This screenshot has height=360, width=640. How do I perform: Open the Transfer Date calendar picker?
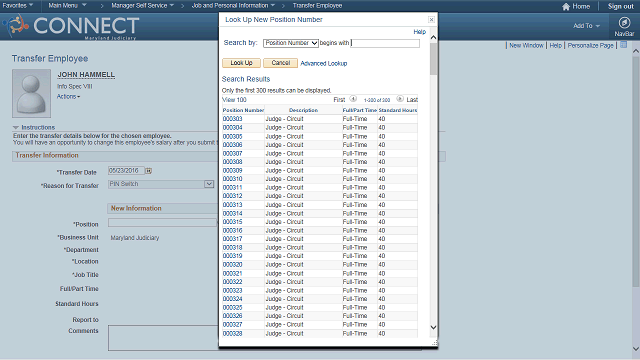point(149,171)
